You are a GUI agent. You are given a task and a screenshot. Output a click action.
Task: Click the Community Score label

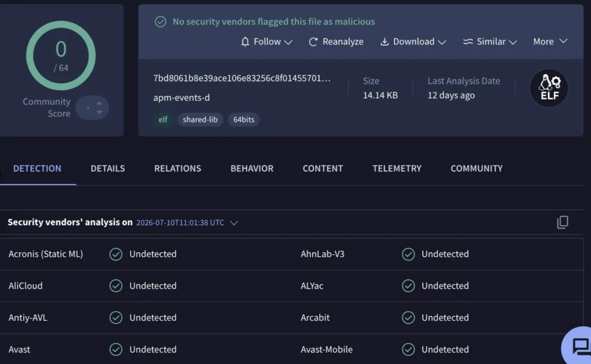click(x=47, y=107)
